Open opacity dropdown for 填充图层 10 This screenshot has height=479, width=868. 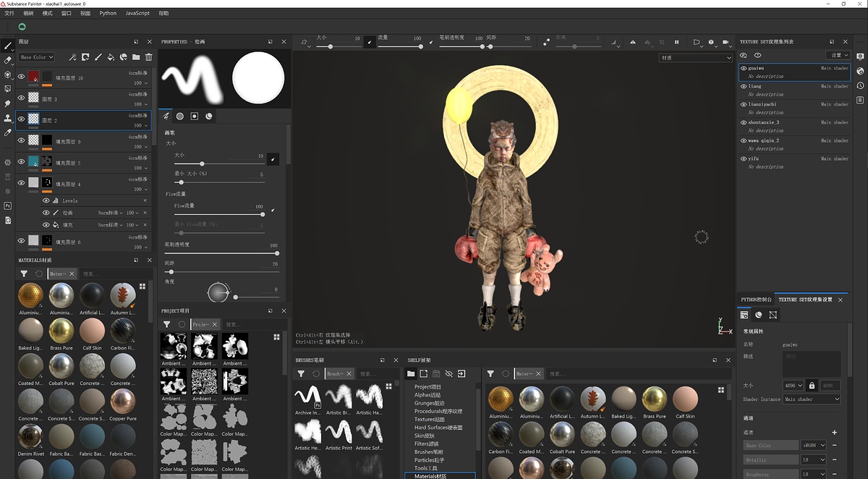click(140, 82)
